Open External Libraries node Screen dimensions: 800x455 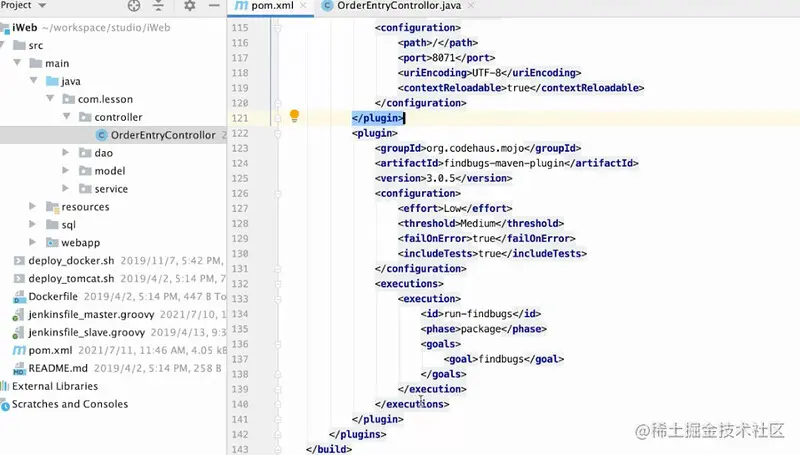55,386
